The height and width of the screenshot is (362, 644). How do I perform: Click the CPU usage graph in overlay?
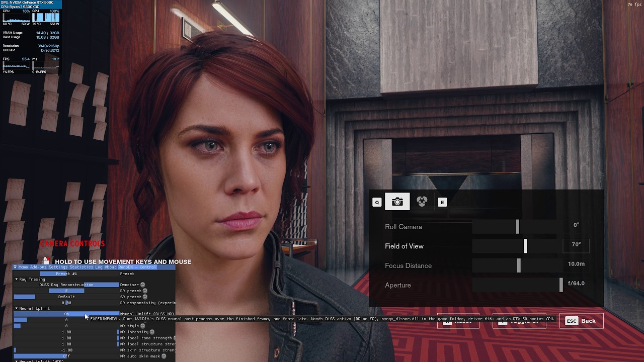point(16,18)
